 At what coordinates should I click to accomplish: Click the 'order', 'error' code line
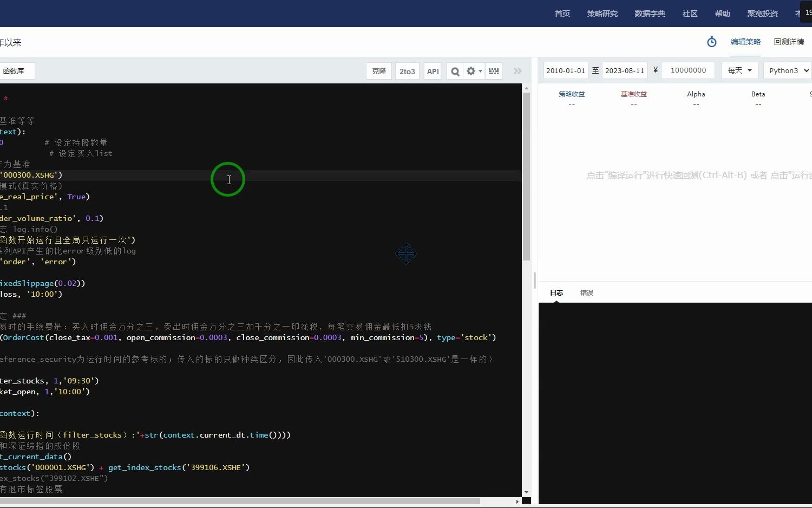pyautogui.click(x=38, y=262)
